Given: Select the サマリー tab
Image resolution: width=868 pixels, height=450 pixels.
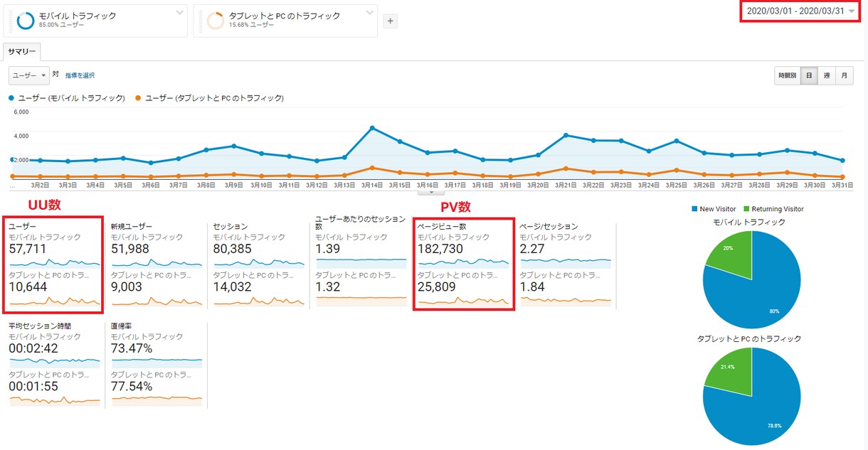Looking at the screenshot, I should [x=22, y=52].
